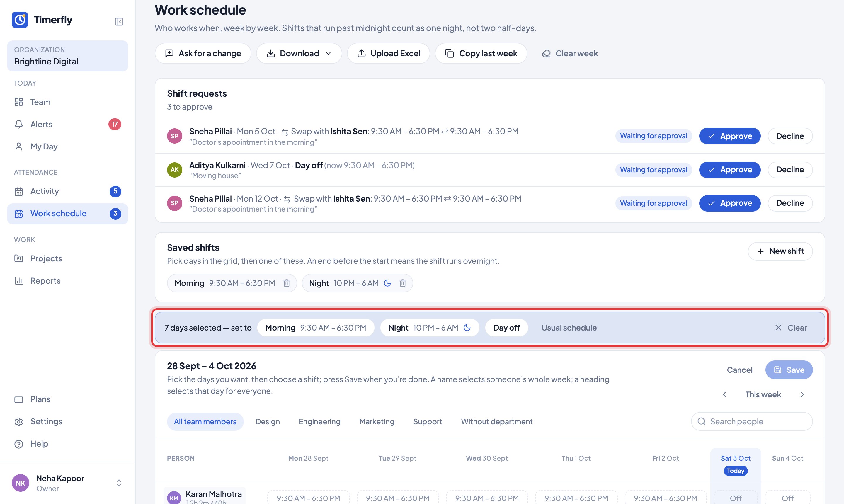This screenshot has height=504, width=844.
Task: Go to next week arrow
Action: [802, 394]
